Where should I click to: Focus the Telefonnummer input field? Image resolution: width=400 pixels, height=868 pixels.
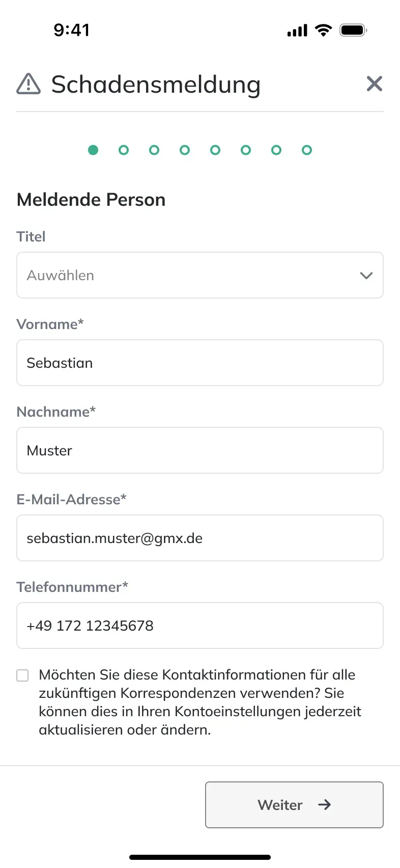(200, 626)
